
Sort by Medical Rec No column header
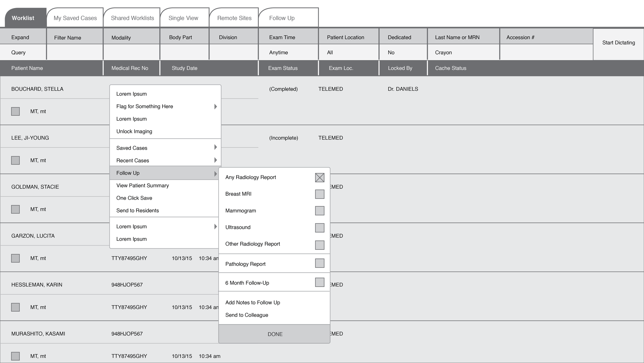click(x=131, y=68)
